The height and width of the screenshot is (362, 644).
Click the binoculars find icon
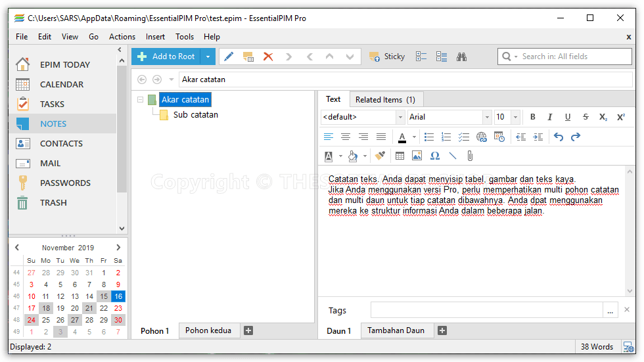coord(462,57)
